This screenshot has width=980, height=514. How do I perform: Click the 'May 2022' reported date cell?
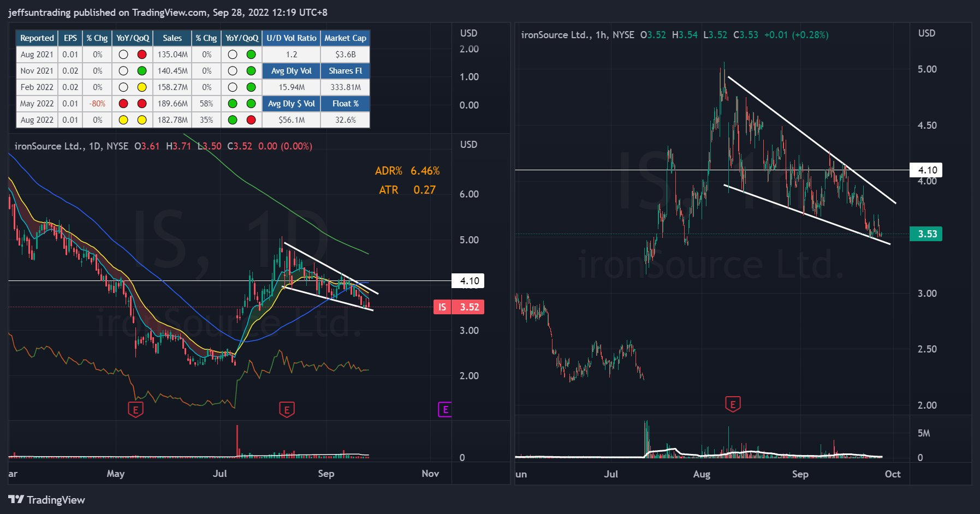(37, 104)
